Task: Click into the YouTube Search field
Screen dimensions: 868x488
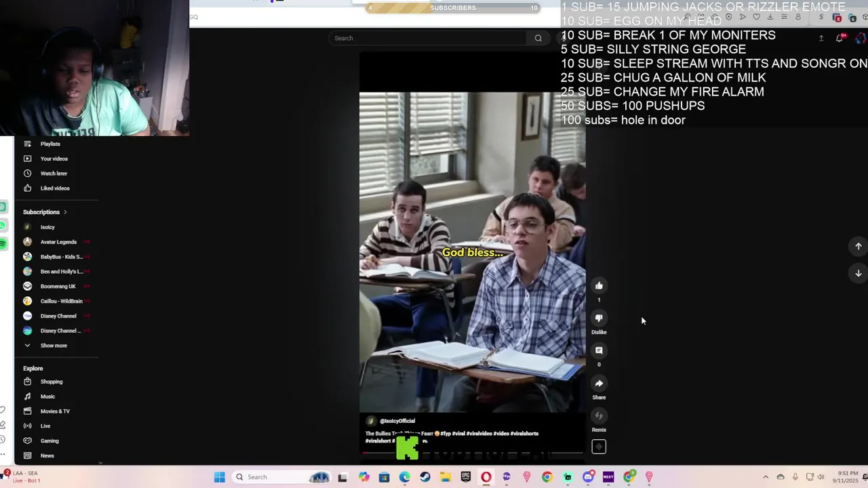Action: click(429, 38)
